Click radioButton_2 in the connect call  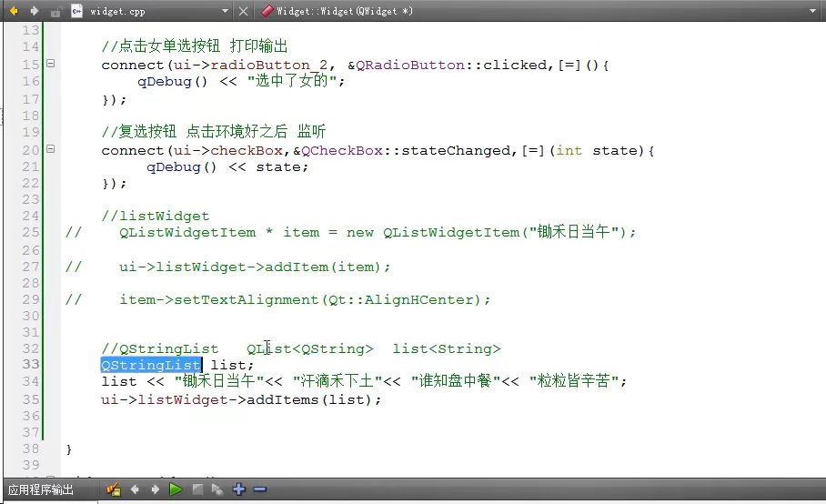268,66
